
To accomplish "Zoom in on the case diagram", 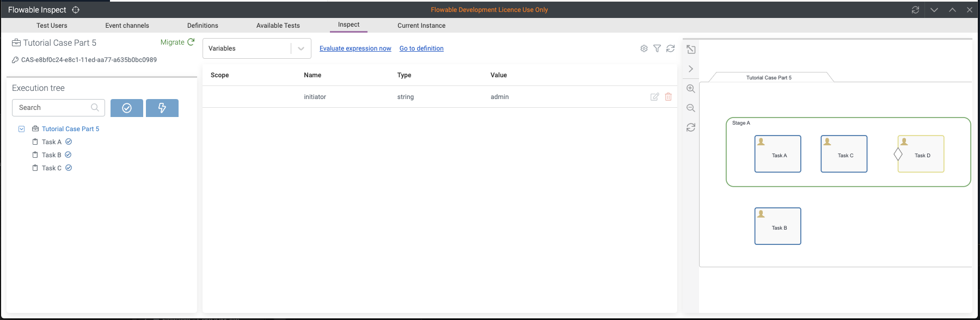I will (x=691, y=89).
